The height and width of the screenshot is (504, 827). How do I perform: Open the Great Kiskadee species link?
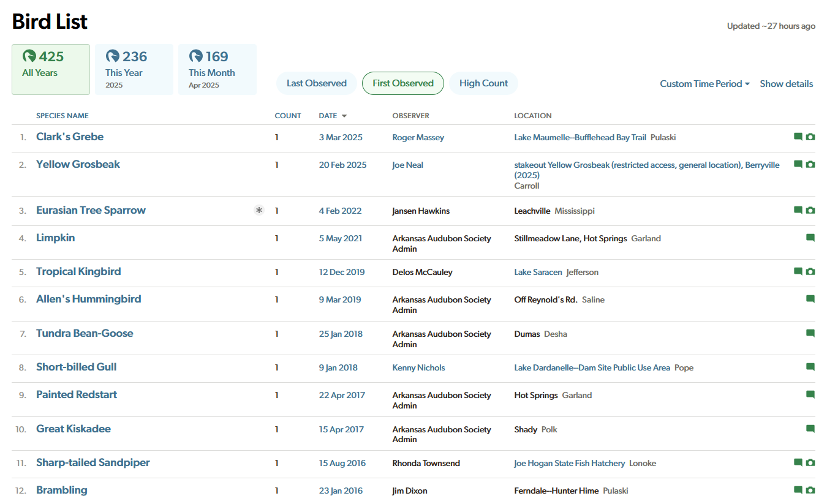tap(74, 429)
